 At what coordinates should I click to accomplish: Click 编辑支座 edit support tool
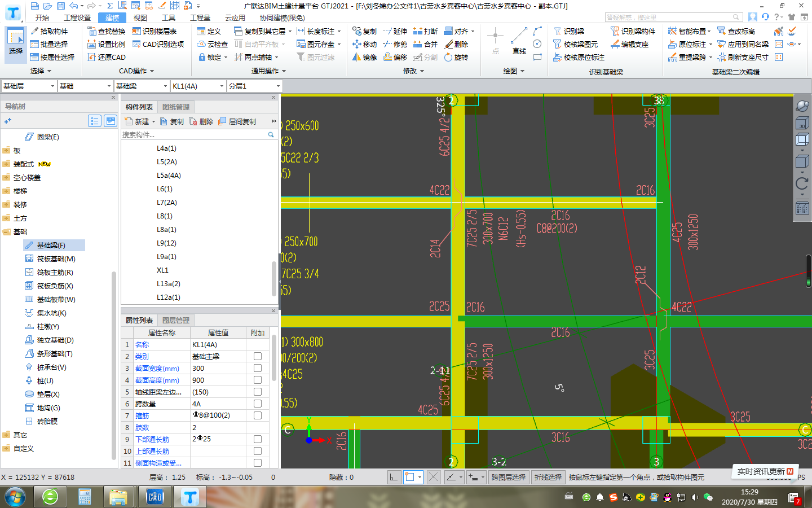coord(629,44)
